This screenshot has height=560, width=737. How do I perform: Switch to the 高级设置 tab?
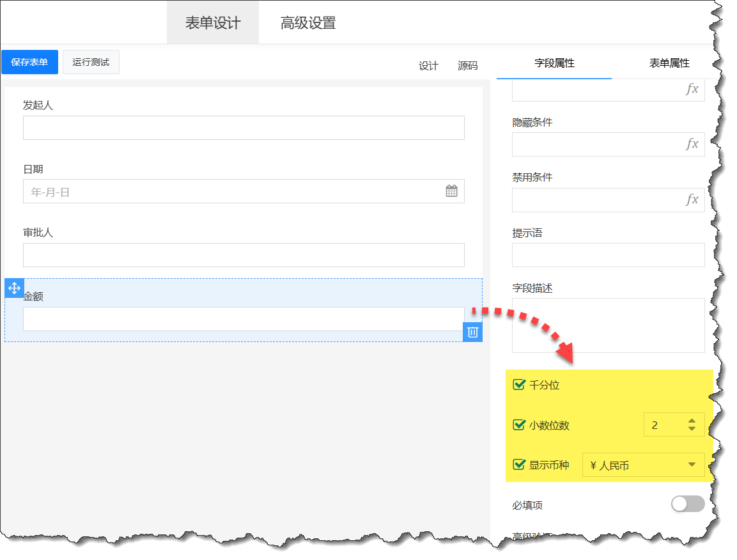coord(307,23)
